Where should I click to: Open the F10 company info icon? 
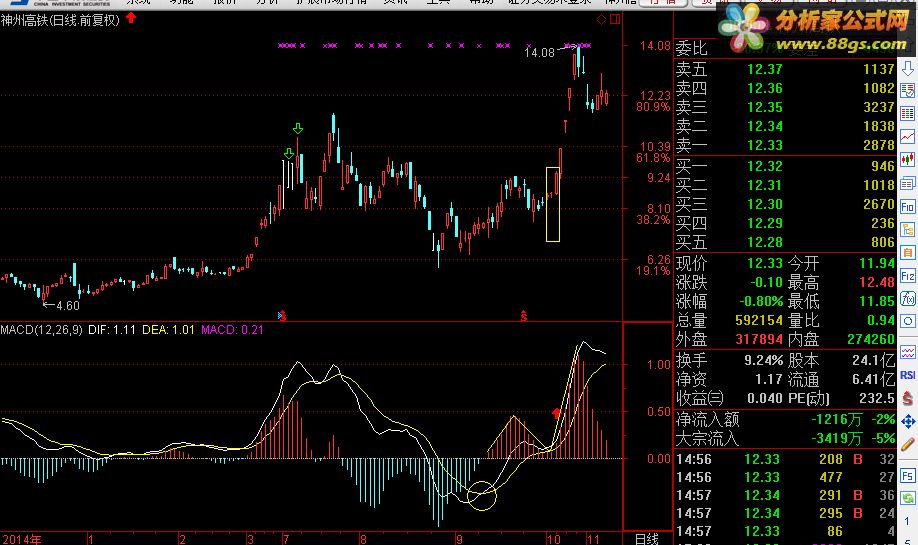[x=907, y=207]
